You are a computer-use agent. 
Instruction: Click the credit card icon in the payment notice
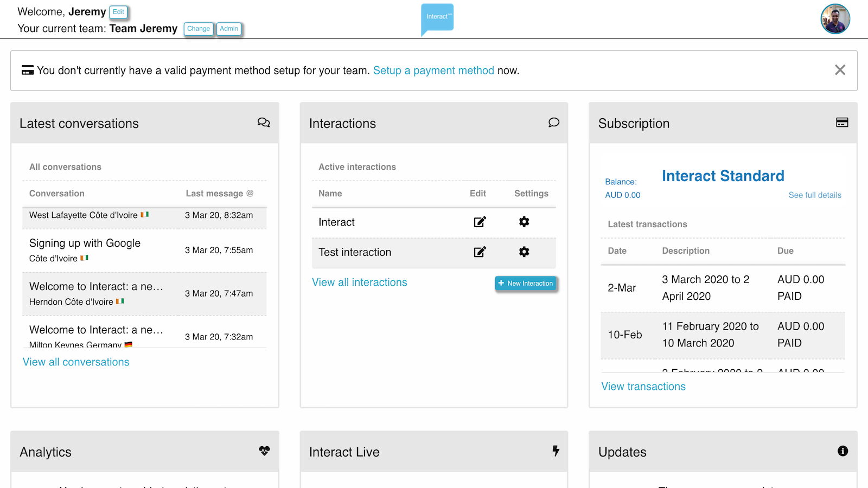point(28,70)
